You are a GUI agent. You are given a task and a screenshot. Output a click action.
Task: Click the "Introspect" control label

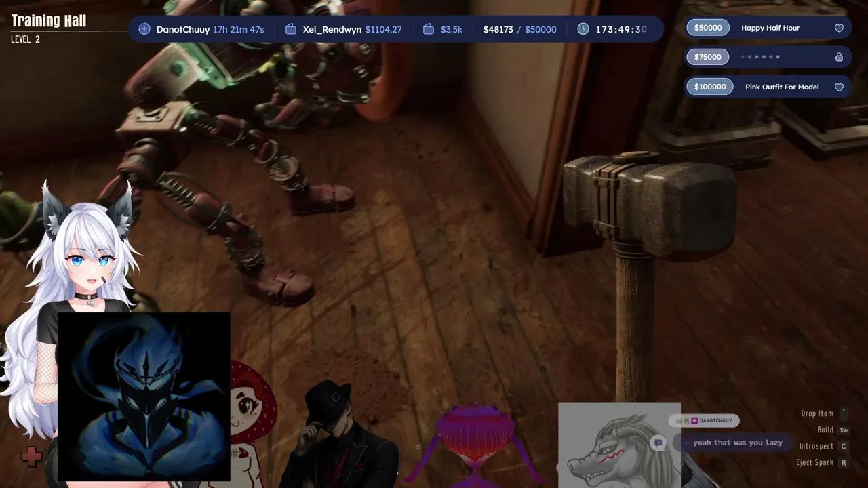pos(816,446)
